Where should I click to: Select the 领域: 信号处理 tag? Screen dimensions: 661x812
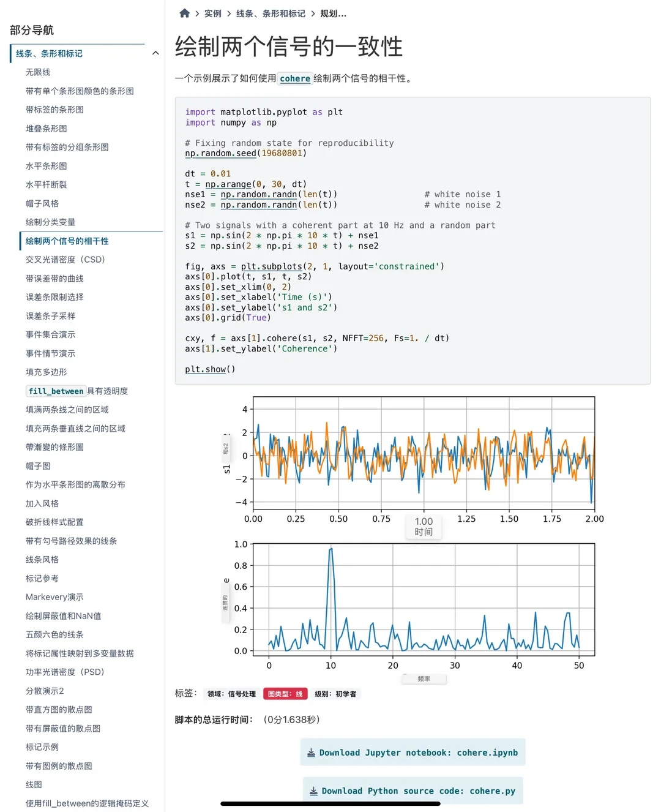tap(231, 694)
